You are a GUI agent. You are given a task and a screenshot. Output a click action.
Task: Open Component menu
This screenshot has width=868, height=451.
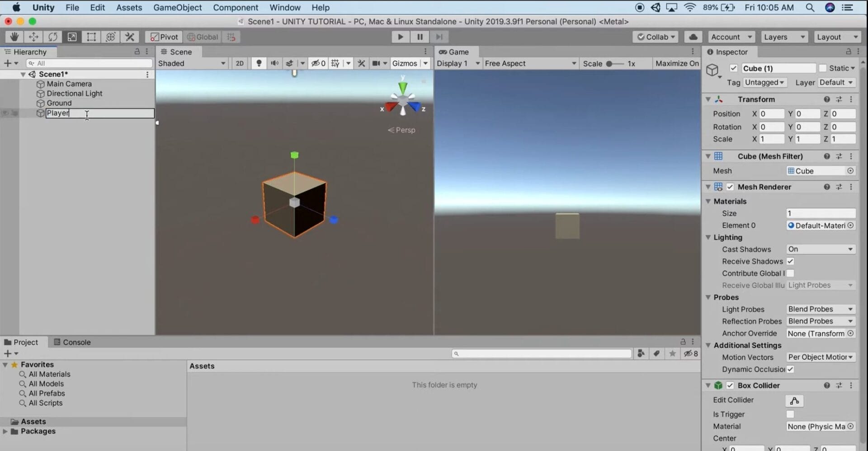tap(236, 8)
